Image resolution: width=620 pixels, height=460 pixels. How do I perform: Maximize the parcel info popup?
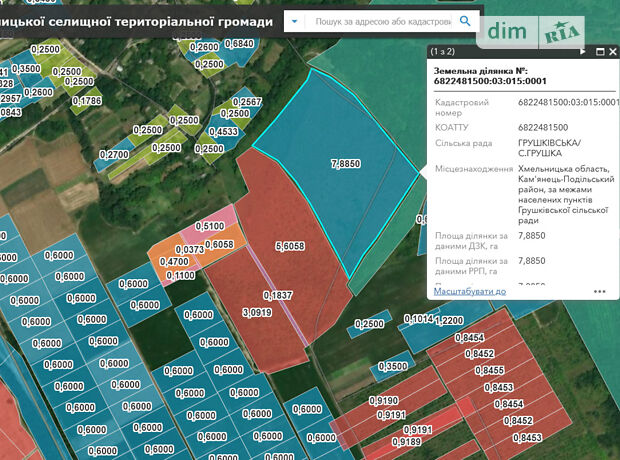click(600, 51)
